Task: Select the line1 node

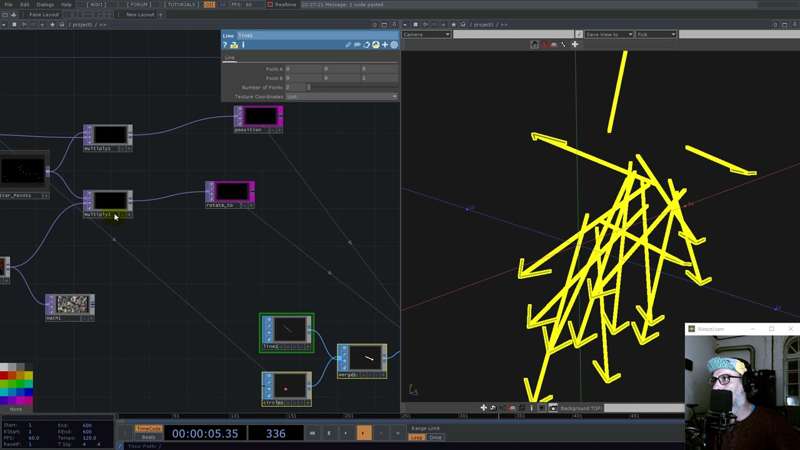Action: pyautogui.click(x=286, y=332)
